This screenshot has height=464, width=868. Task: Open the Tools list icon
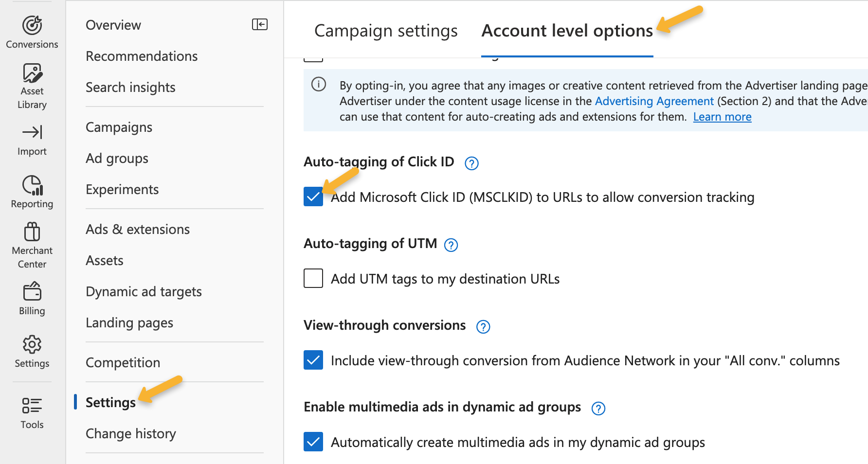click(32, 406)
